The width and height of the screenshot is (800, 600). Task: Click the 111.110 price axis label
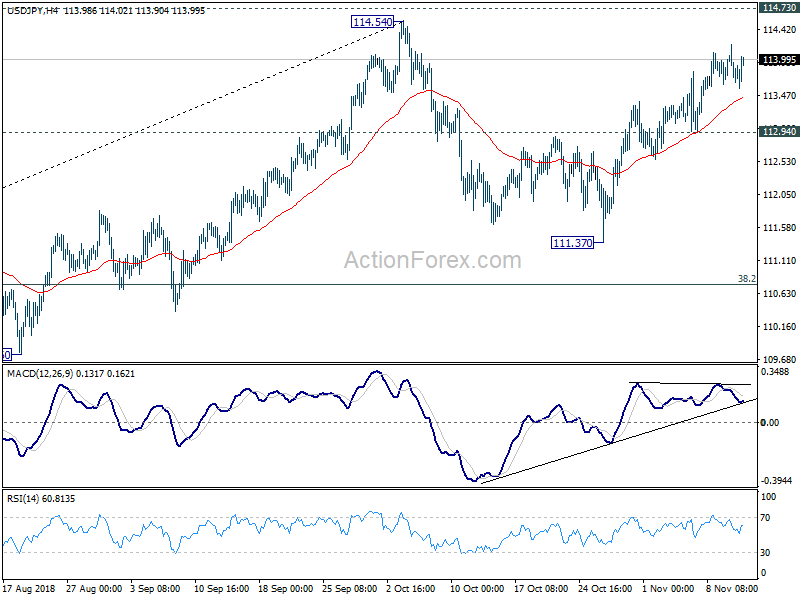pos(779,261)
